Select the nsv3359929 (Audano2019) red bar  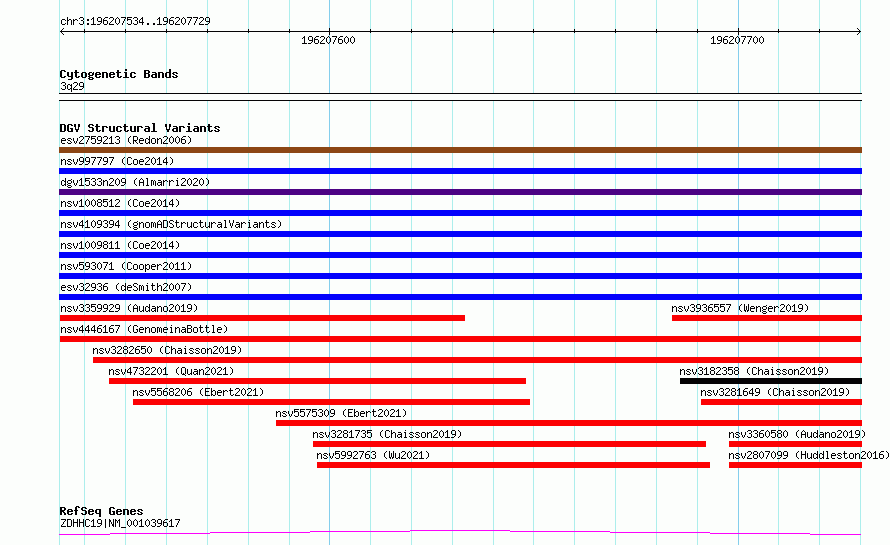pyautogui.click(x=262, y=318)
